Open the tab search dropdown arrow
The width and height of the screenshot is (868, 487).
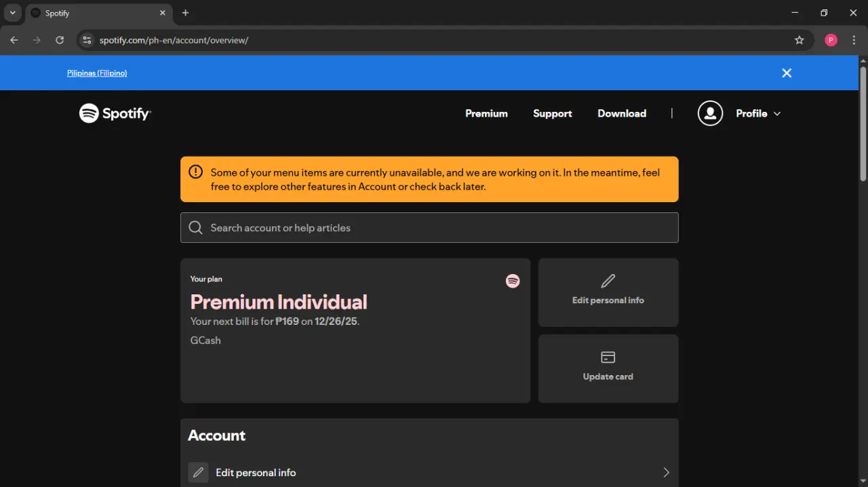[12, 13]
